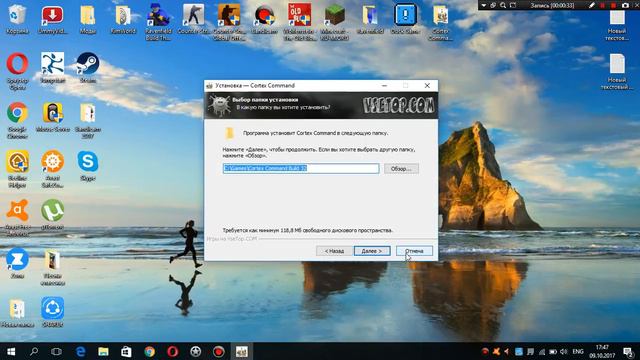Take a screenshot with recorder camera icon
The width and height of the screenshot is (640, 360).
pos(625,5)
